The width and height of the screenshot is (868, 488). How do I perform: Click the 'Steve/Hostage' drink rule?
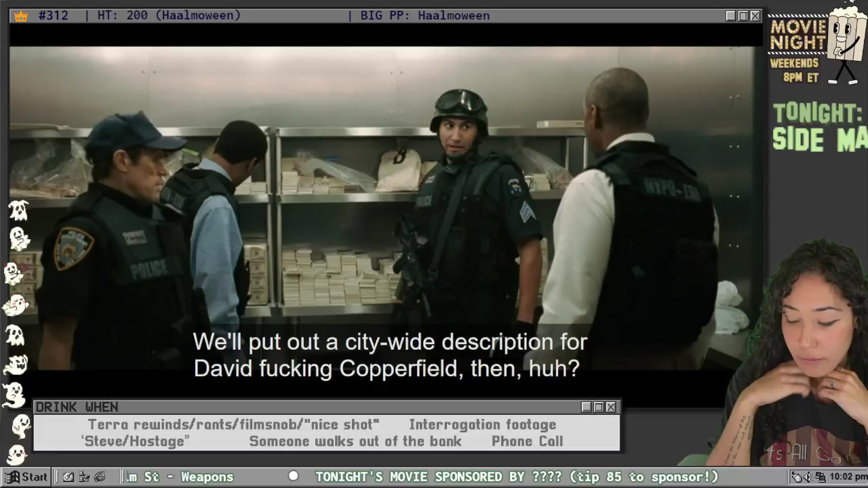point(135,441)
